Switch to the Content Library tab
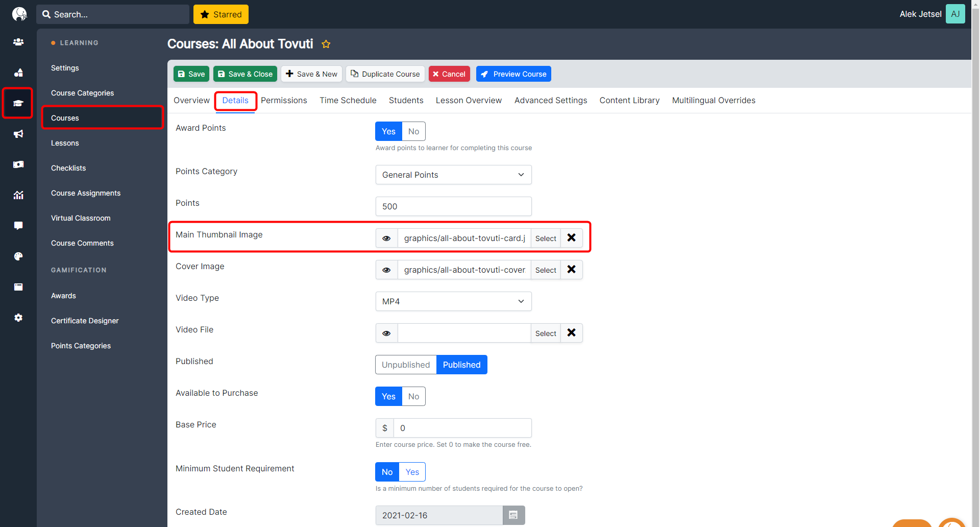 click(x=629, y=100)
